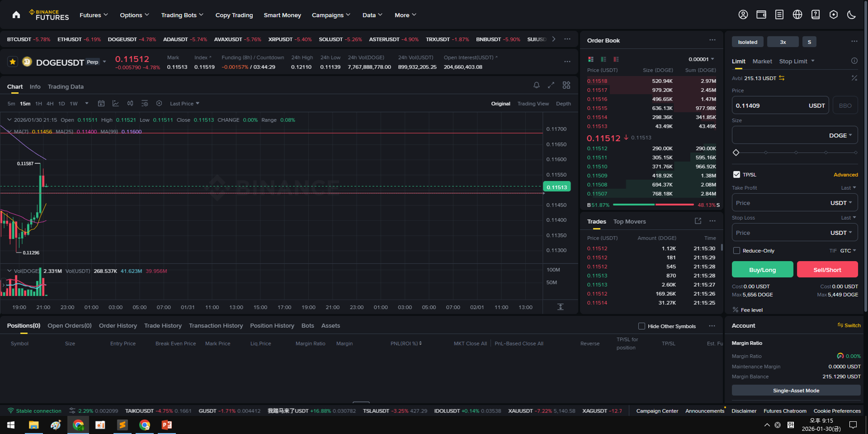Image resolution: width=868 pixels, height=434 pixels.
Task: Click the Single-Asset Mode button
Action: pos(796,391)
